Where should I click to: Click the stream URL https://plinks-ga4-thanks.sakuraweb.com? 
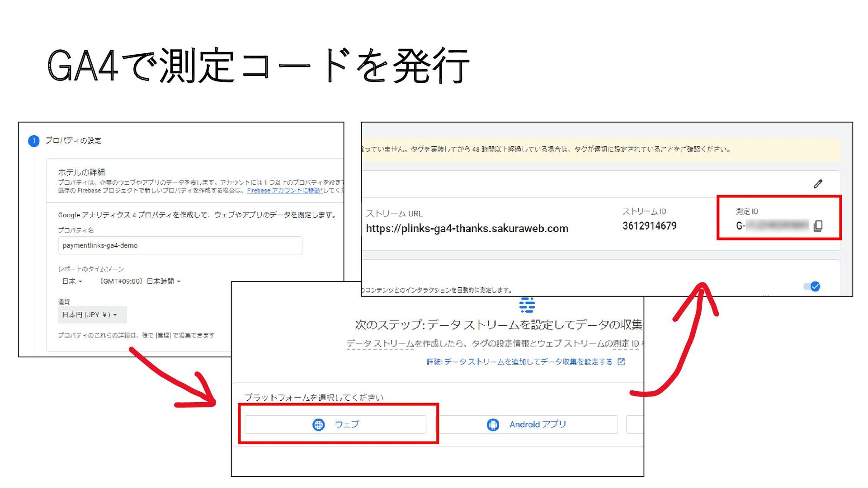(x=467, y=229)
